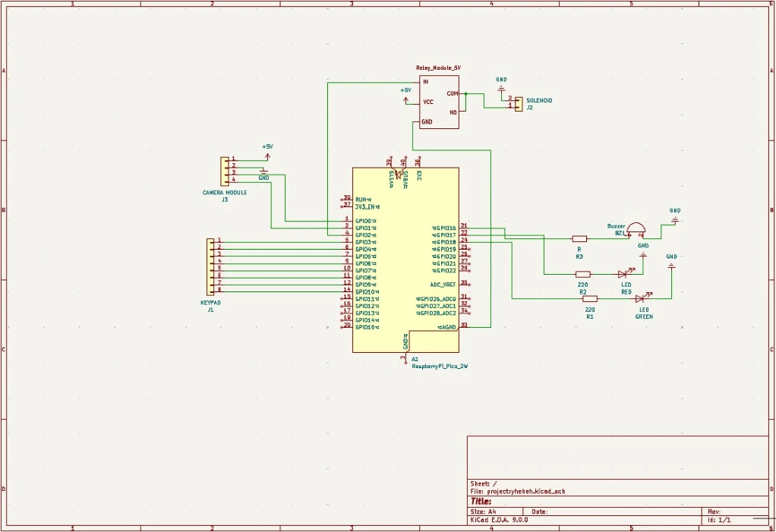Click the VSYS pin label
Screen dimensions: 776x532
coord(392,179)
